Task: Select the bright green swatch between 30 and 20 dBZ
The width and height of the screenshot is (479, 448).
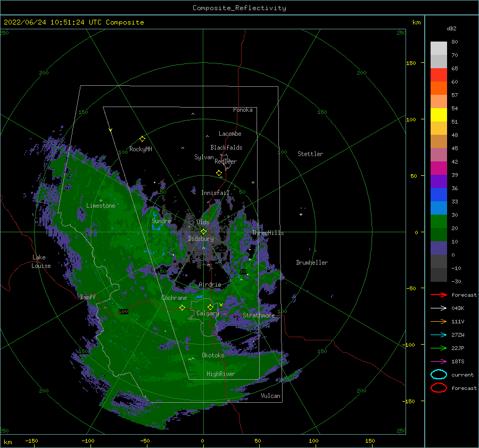Action: click(x=439, y=222)
